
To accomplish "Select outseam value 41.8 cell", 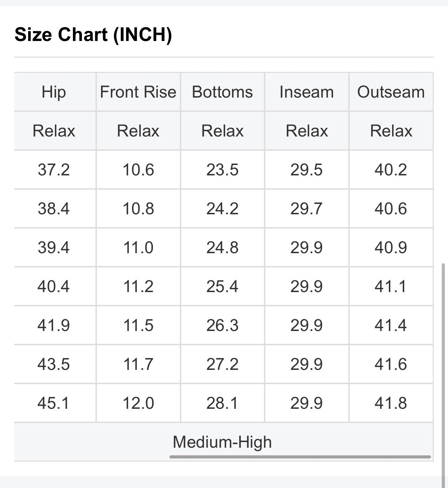I will click(391, 403).
